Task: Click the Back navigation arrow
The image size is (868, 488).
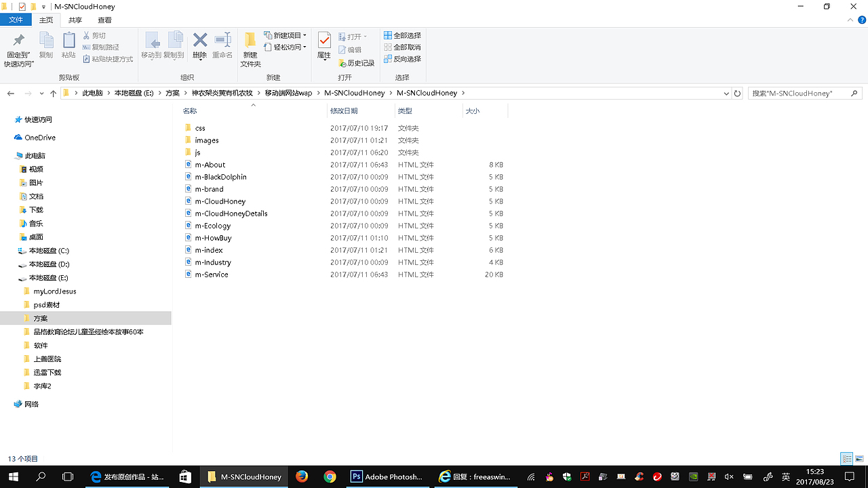Action: click(x=11, y=93)
